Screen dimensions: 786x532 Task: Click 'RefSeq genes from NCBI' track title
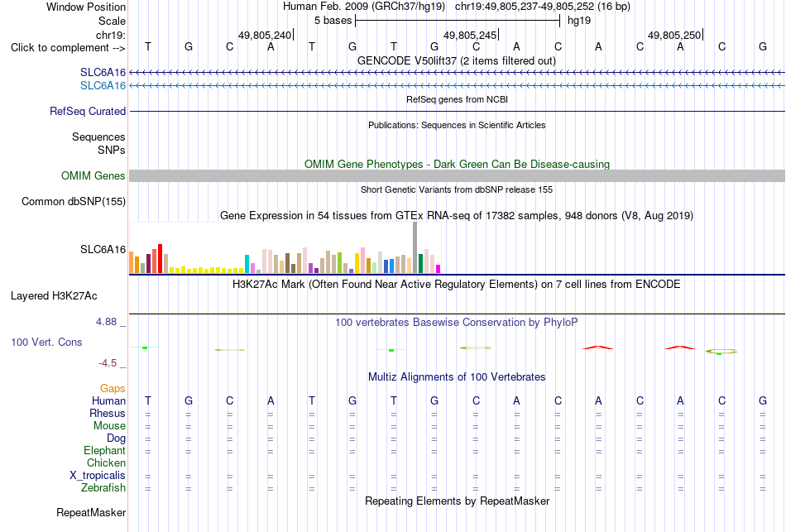coord(458,99)
